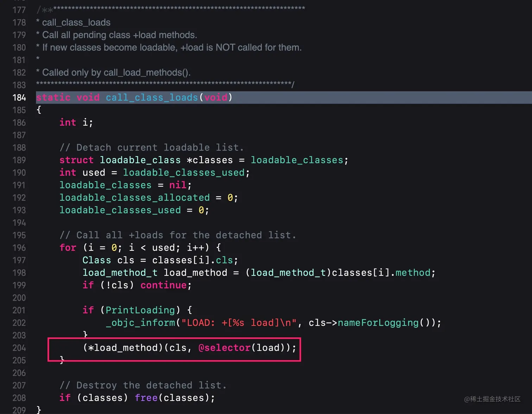Click line number 184 in the gutter
This screenshot has height=414, width=532.
click(19, 97)
